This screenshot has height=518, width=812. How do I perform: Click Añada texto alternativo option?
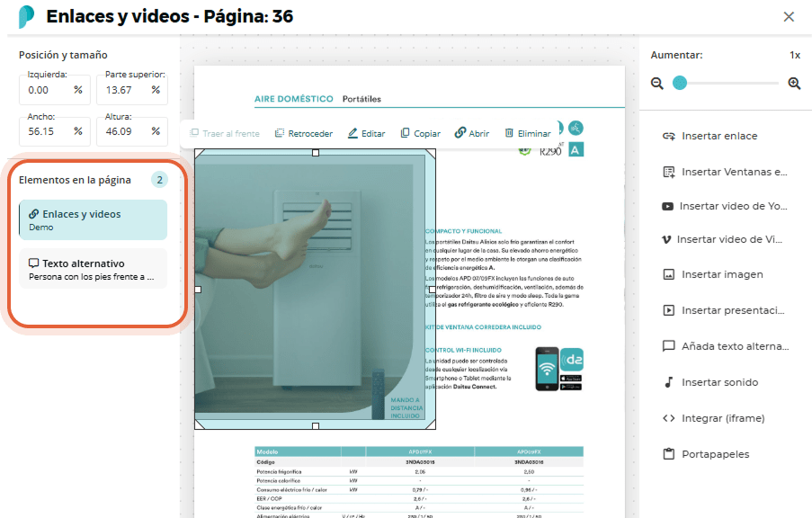click(726, 346)
